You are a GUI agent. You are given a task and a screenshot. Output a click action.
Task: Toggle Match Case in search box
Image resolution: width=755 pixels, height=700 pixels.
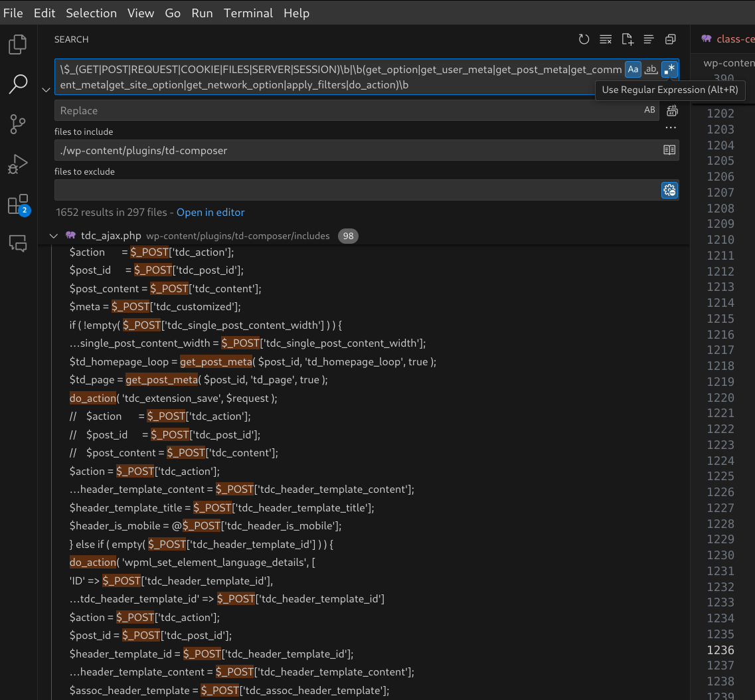(x=633, y=70)
